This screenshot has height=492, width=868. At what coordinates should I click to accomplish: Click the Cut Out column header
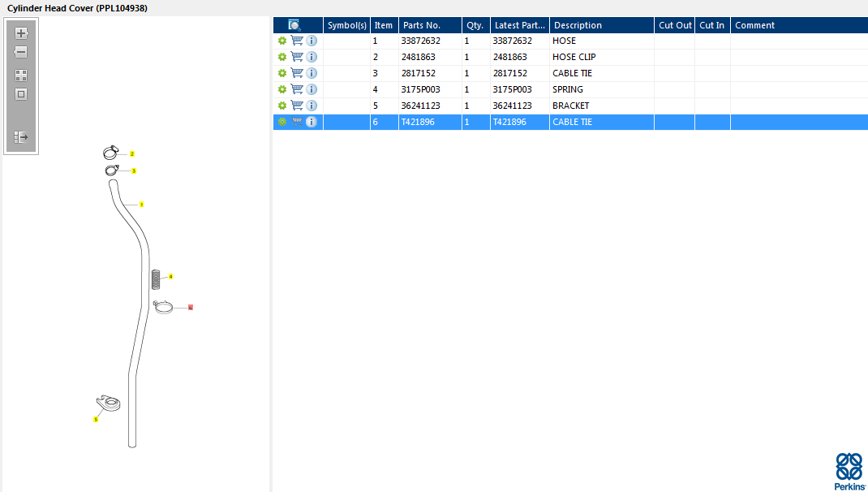click(675, 25)
